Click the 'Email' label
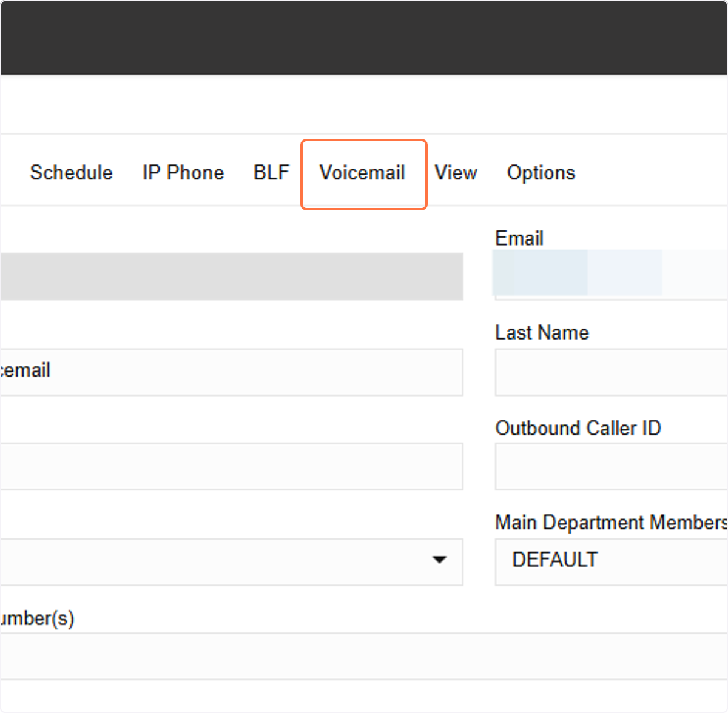This screenshot has height=713, width=728. (519, 238)
